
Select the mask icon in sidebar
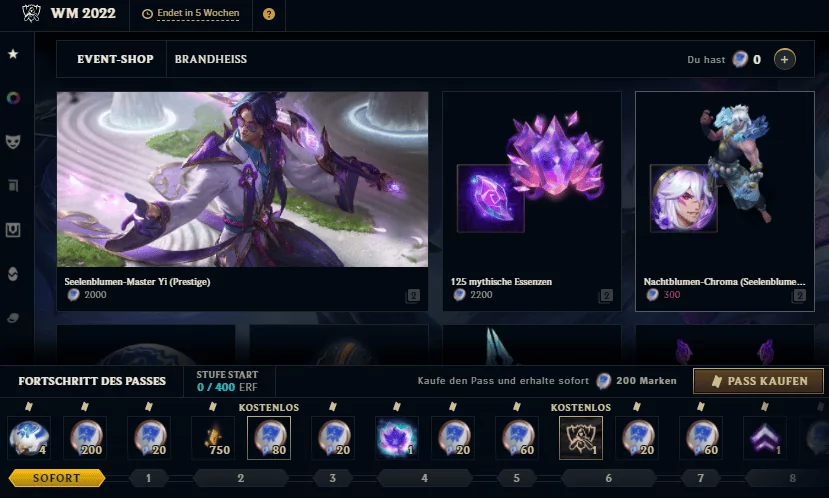point(13,142)
